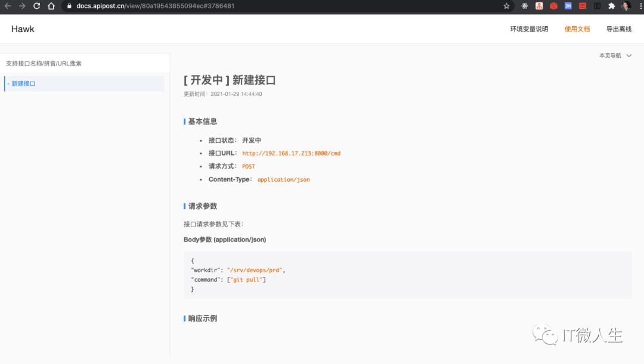Image resolution: width=644 pixels, height=364 pixels.
Task: Collapse the 新建接口 tree item
Action: pos(7,83)
